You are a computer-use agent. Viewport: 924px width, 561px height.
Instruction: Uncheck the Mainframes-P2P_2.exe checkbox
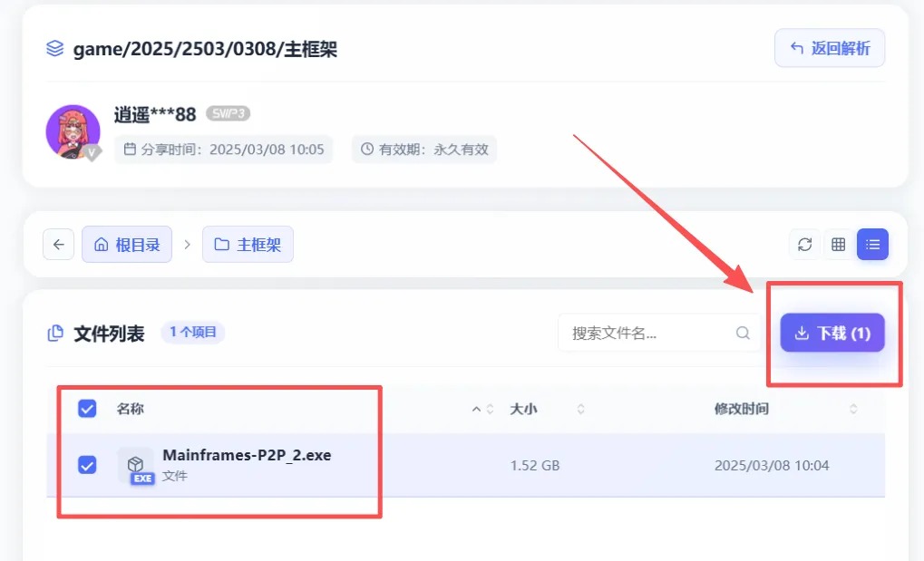click(x=87, y=465)
